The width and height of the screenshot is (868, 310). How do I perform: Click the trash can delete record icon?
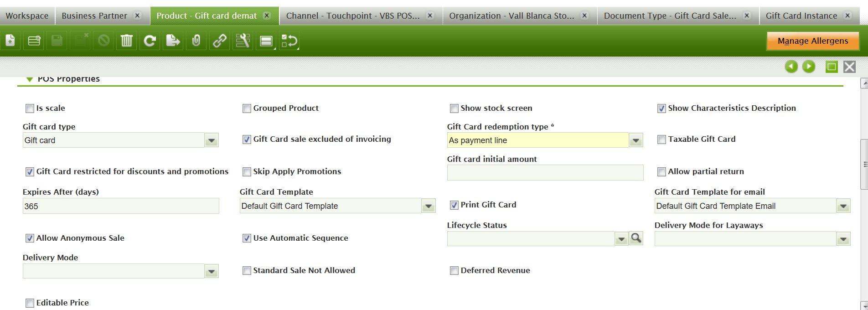[126, 41]
